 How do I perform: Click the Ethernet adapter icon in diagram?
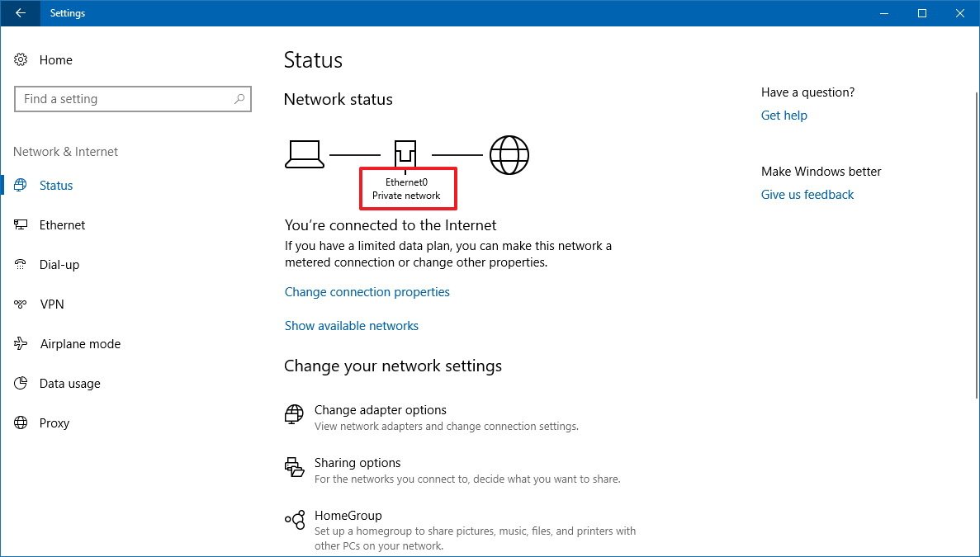point(405,154)
